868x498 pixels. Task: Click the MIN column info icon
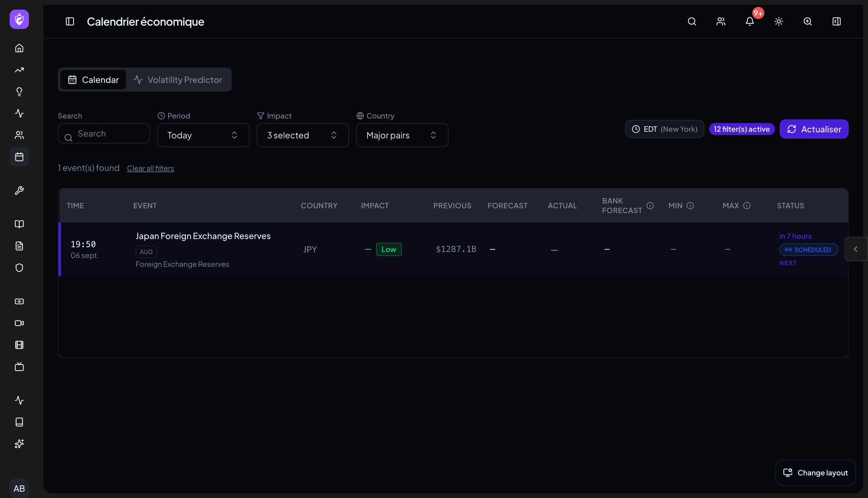coord(690,206)
